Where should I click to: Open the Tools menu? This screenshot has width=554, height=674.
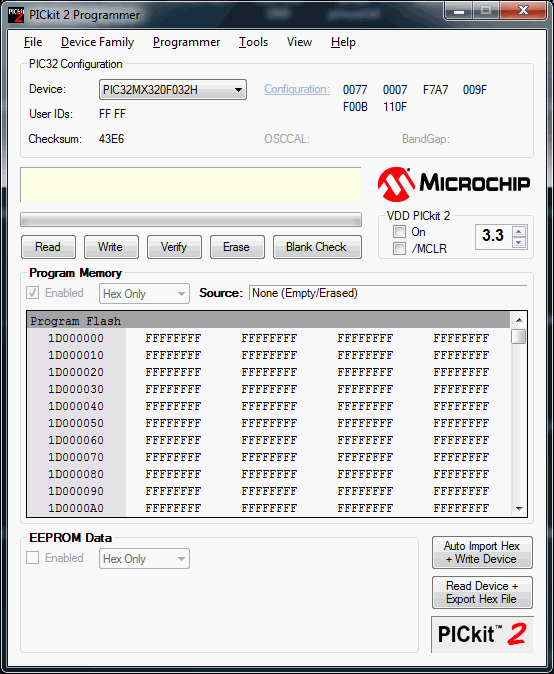[254, 42]
